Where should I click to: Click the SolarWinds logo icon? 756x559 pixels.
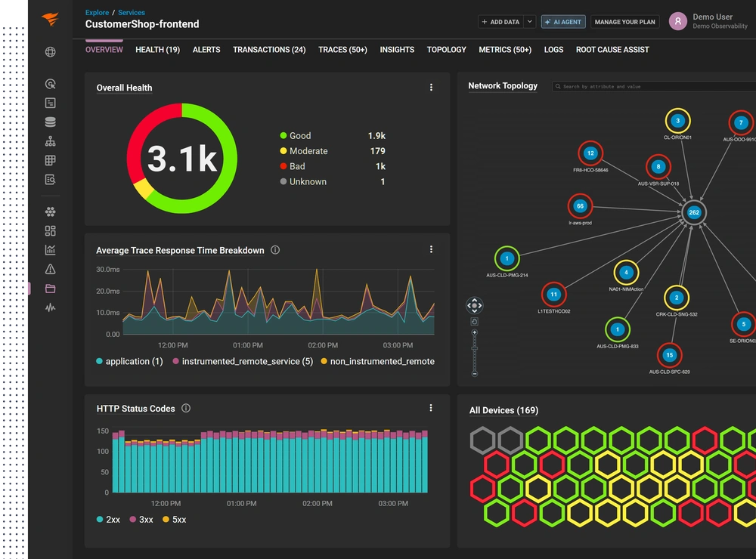[50, 19]
